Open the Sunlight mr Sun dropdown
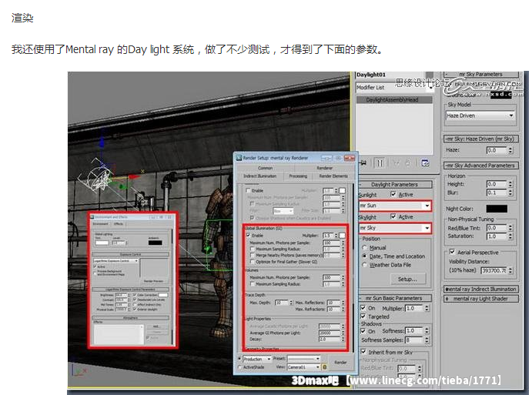The width and height of the screenshot is (532, 395). click(x=395, y=206)
